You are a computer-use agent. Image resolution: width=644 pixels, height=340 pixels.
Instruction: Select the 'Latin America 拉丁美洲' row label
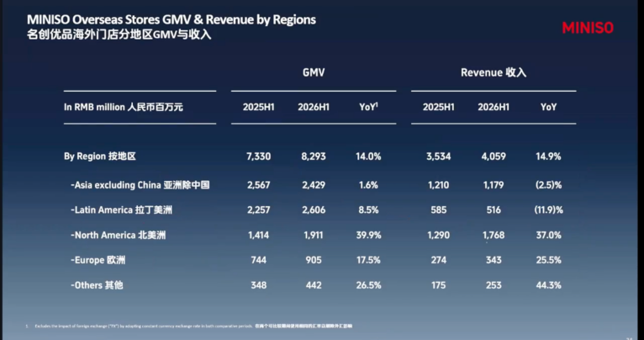[x=121, y=210]
